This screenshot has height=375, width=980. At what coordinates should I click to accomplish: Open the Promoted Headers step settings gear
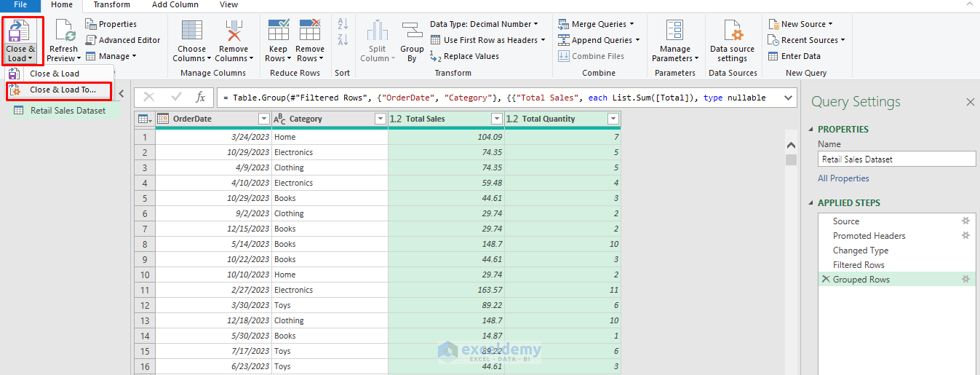(x=965, y=235)
